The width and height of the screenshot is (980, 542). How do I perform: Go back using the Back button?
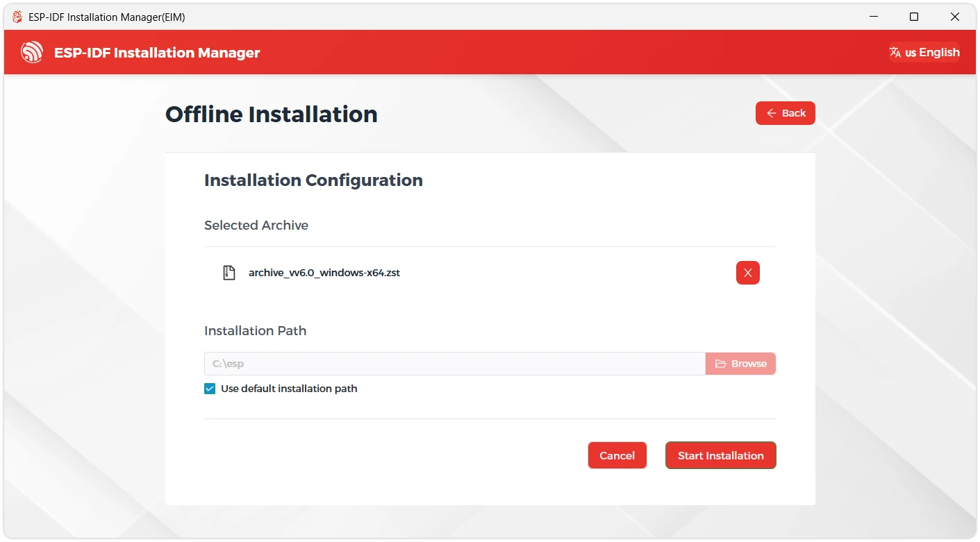[785, 113]
